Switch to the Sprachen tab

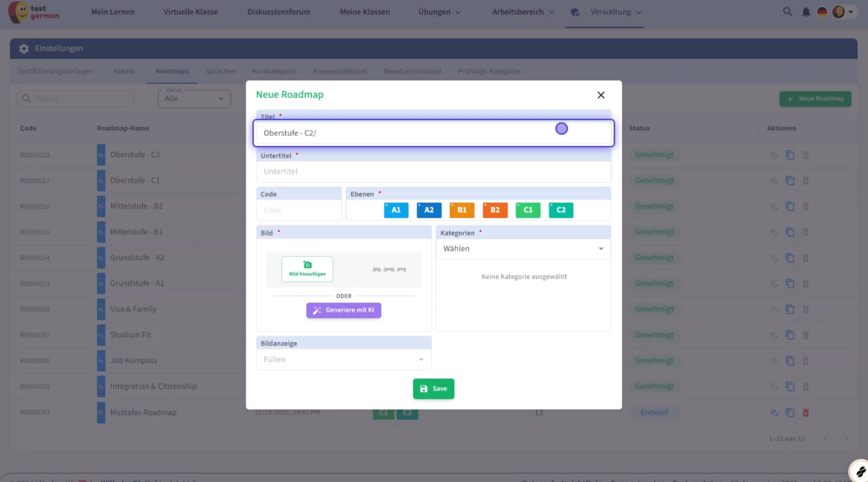(x=220, y=71)
